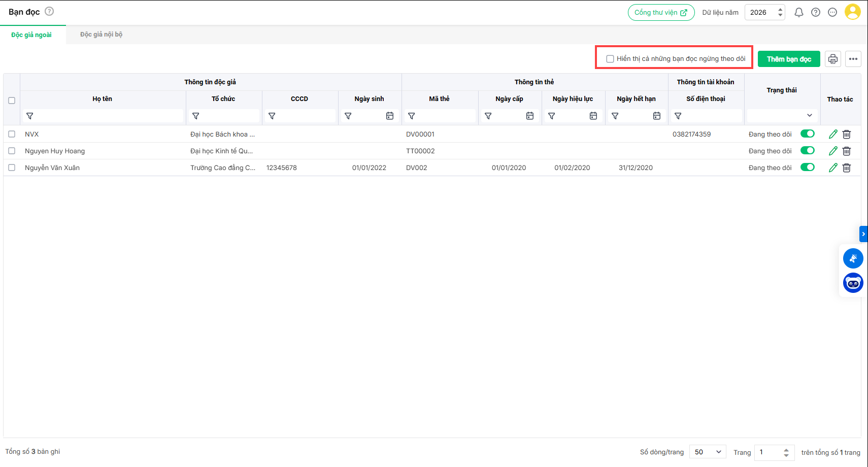Select the checkbox for the NVX row
868x467 pixels.
[x=12, y=135]
